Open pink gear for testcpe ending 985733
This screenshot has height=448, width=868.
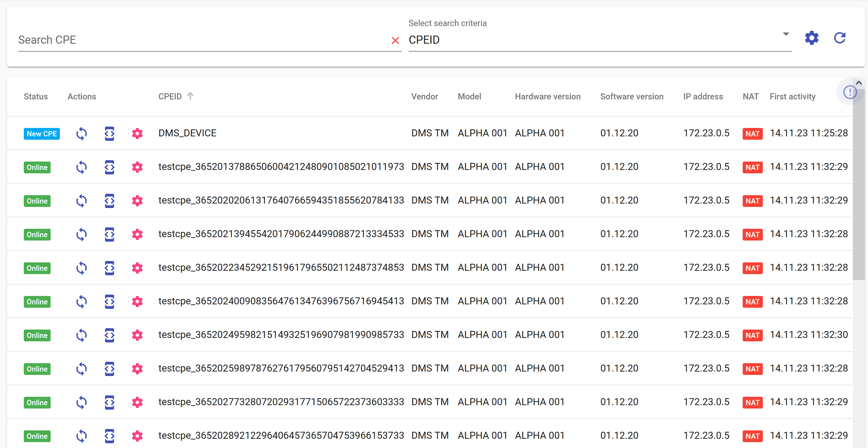(x=137, y=335)
